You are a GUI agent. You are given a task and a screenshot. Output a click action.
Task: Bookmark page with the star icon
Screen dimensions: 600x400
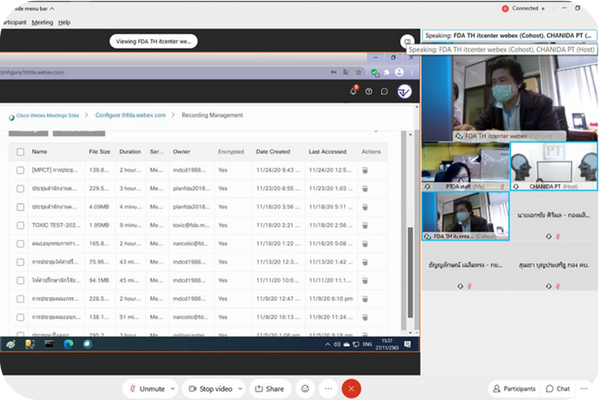click(x=359, y=72)
